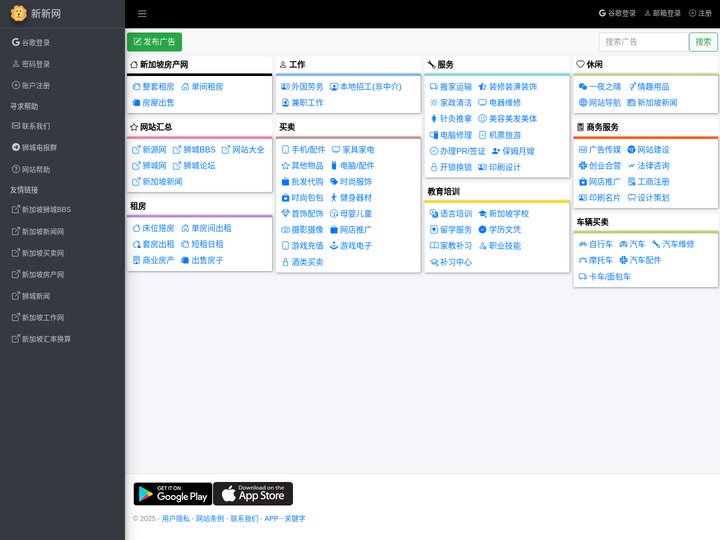720x540 pixels.
Task: Click 谷歌登录 in the top bar
Action: pyautogui.click(x=617, y=13)
